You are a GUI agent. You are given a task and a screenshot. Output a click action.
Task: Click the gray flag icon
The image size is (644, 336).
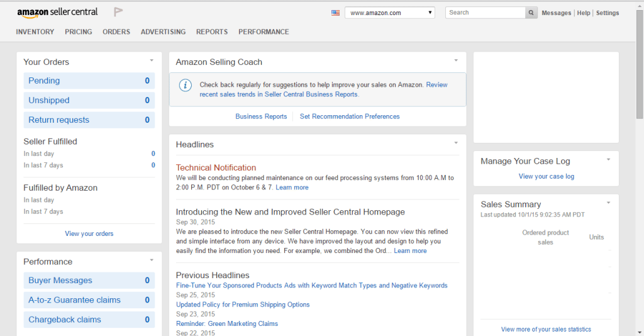[118, 12]
